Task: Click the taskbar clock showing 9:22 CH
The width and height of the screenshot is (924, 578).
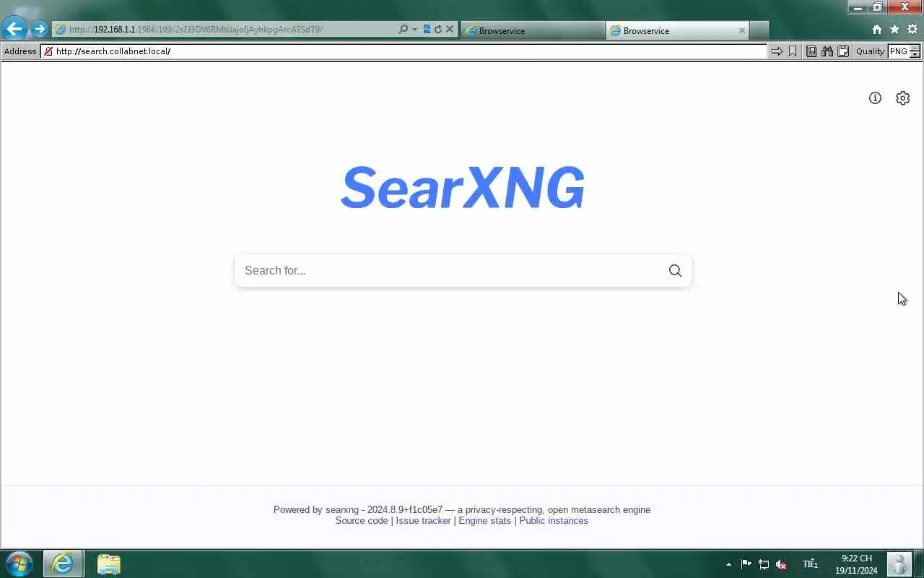Action: pos(856,564)
